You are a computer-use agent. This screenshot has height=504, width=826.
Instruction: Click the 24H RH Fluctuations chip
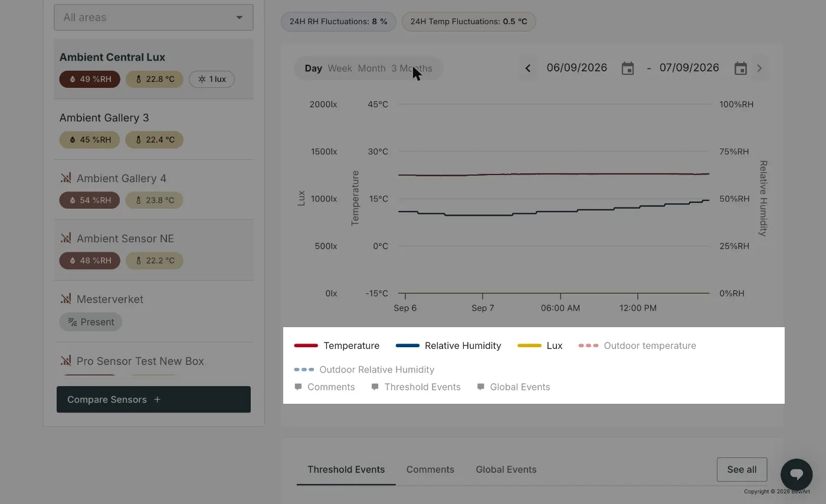pyautogui.click(x=338, y=22)
